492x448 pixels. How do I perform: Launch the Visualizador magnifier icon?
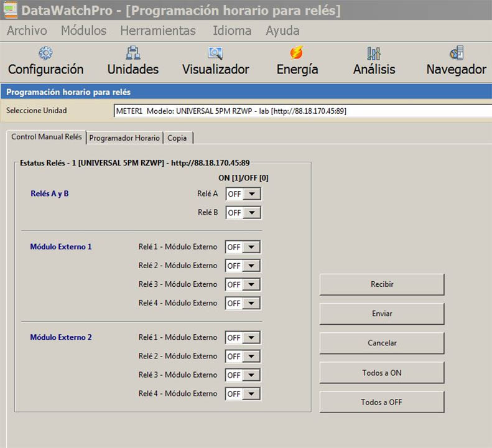coord(216,53)
